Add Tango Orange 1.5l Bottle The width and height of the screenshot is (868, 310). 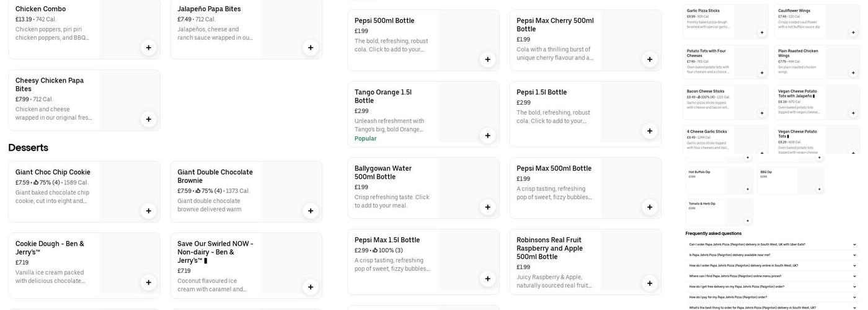487,136
